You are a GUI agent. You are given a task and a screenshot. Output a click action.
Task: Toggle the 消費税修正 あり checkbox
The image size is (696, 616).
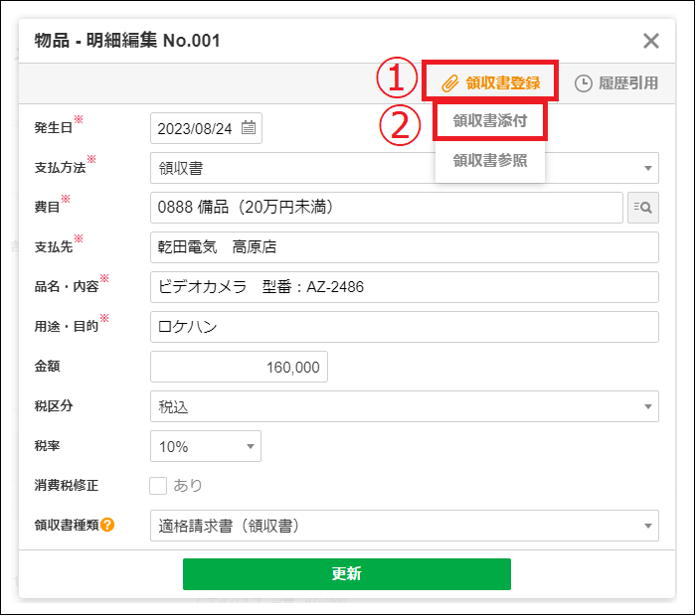tap(158, 486)
